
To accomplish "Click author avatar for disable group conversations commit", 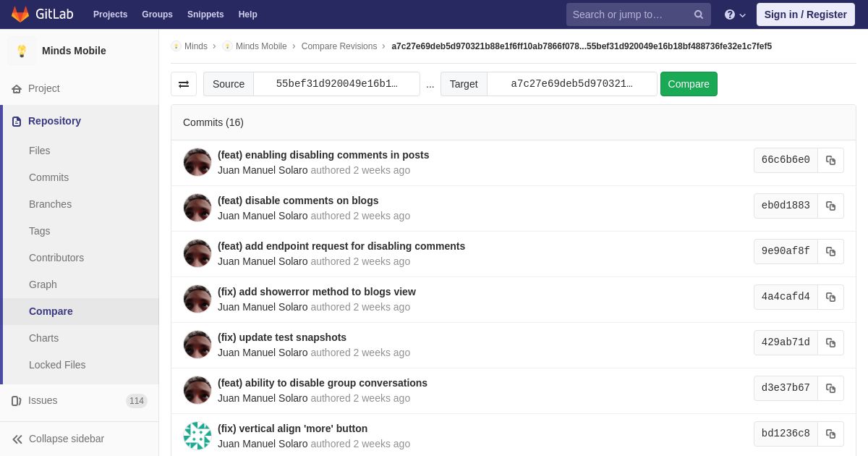I will click(x=197, y=390).
